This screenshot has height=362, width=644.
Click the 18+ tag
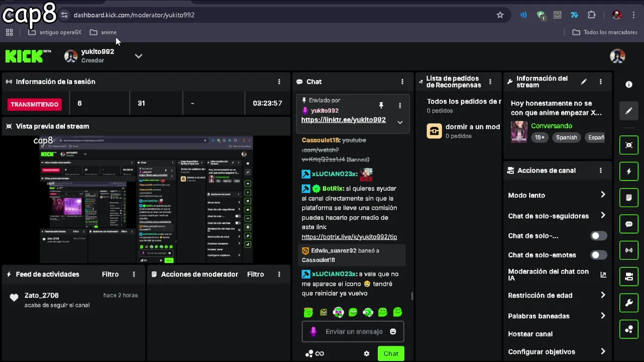click(x=539, y=137)
